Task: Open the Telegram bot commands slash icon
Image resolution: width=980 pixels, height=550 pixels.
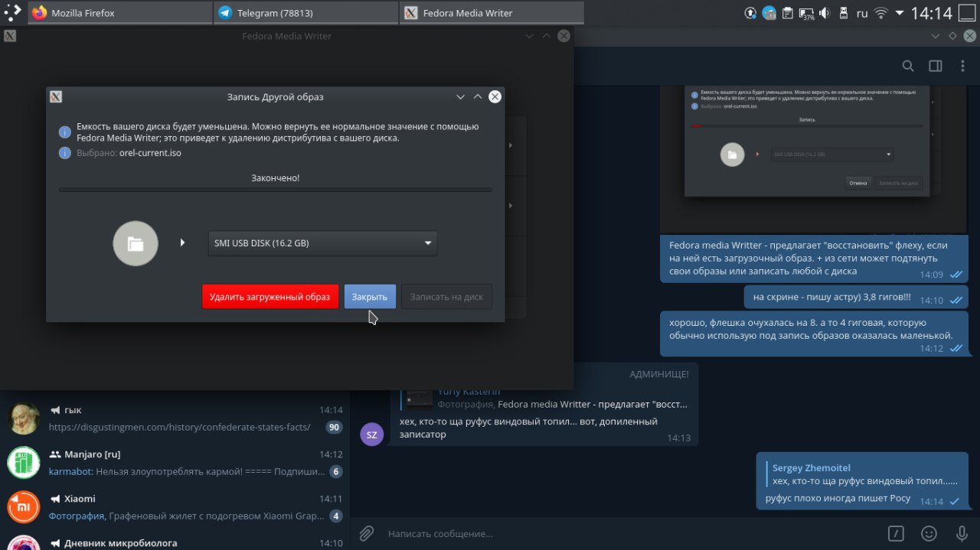Action: 896,533
